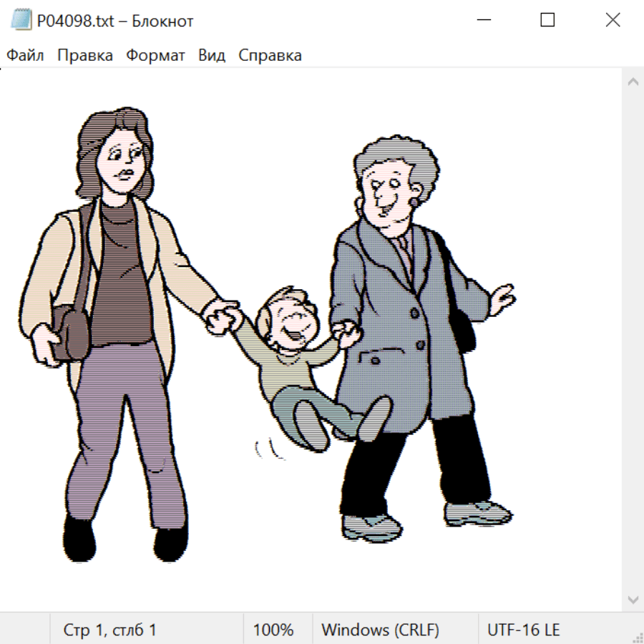Click the resize grip in the window corner
644x644 pixels.
[x=637, y=637]
